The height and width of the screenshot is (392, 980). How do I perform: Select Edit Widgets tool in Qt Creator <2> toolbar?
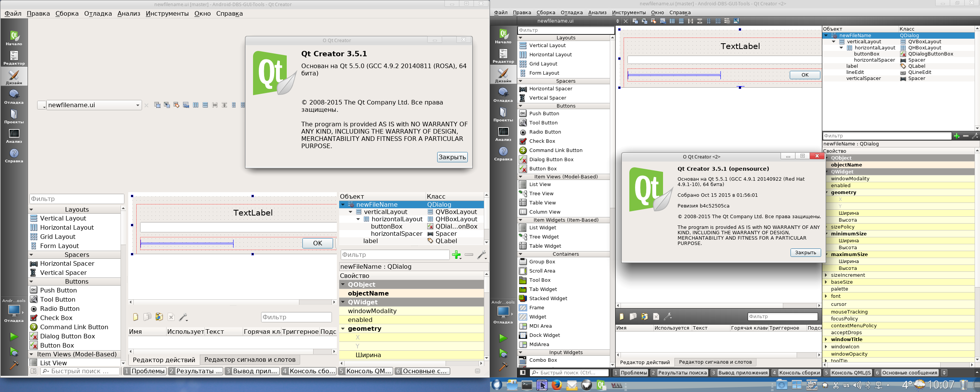(635, 21)
